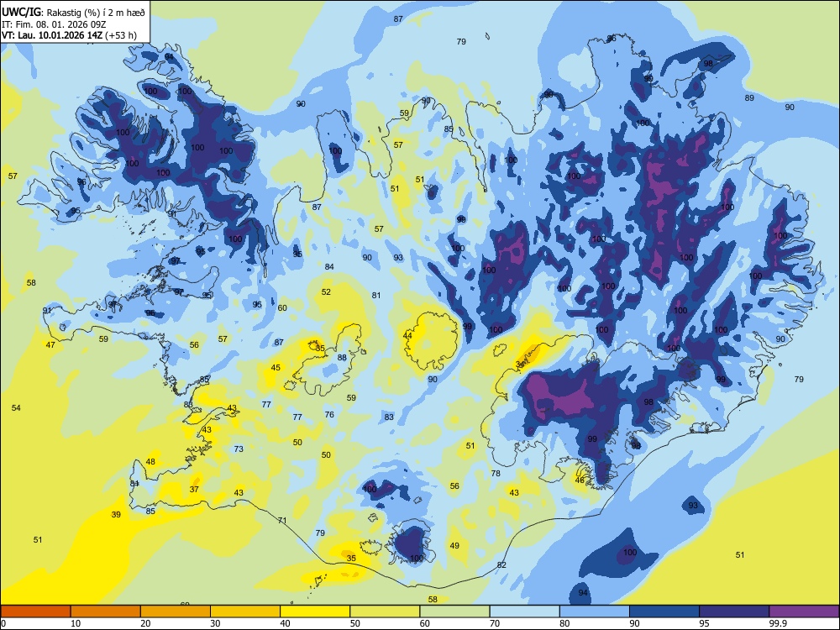Pick the 20–30 amber legend swatch
This screenshot has width=840, height=630.
click(176, 612)
